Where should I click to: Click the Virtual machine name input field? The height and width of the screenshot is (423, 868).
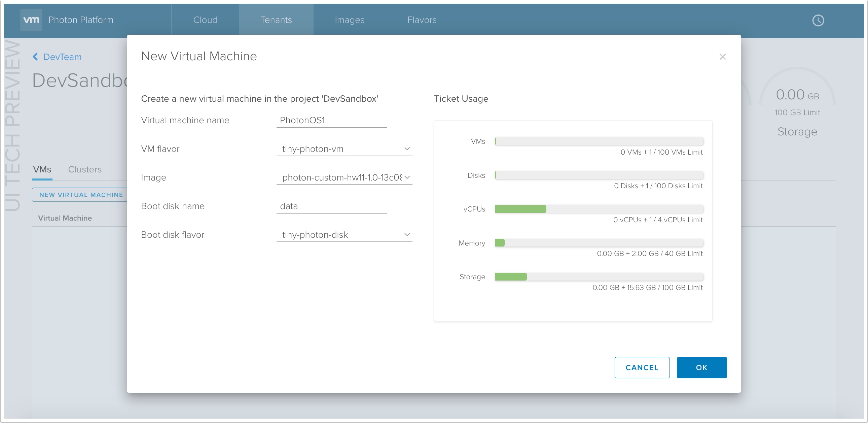point(331,121)
